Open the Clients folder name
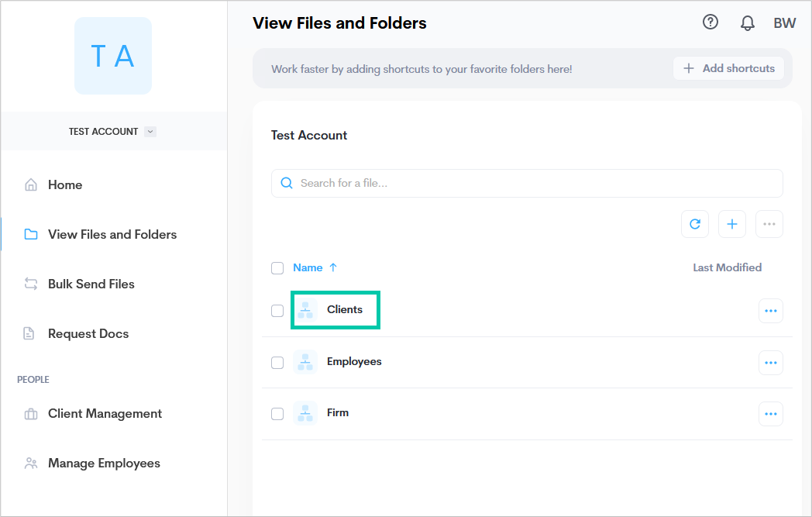812x517 pixels. pos(344,309)
